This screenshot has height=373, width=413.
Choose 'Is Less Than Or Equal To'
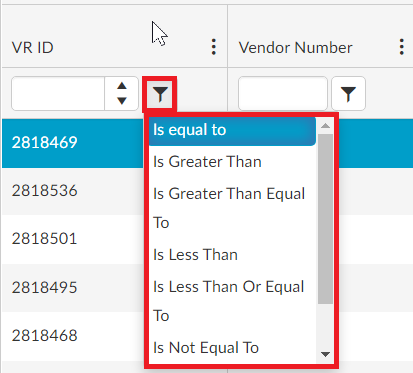[x=232, y=301]
